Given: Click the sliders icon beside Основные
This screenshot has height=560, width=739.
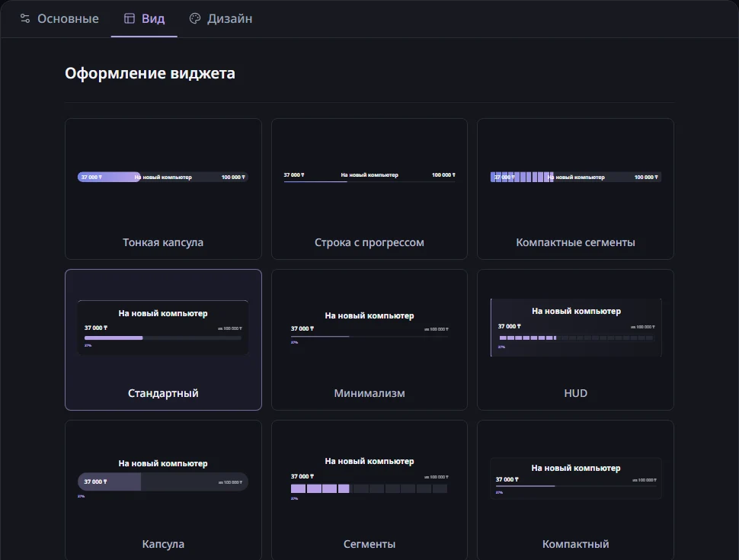Looking at the screenshot, I should click(x=25, y=18).
